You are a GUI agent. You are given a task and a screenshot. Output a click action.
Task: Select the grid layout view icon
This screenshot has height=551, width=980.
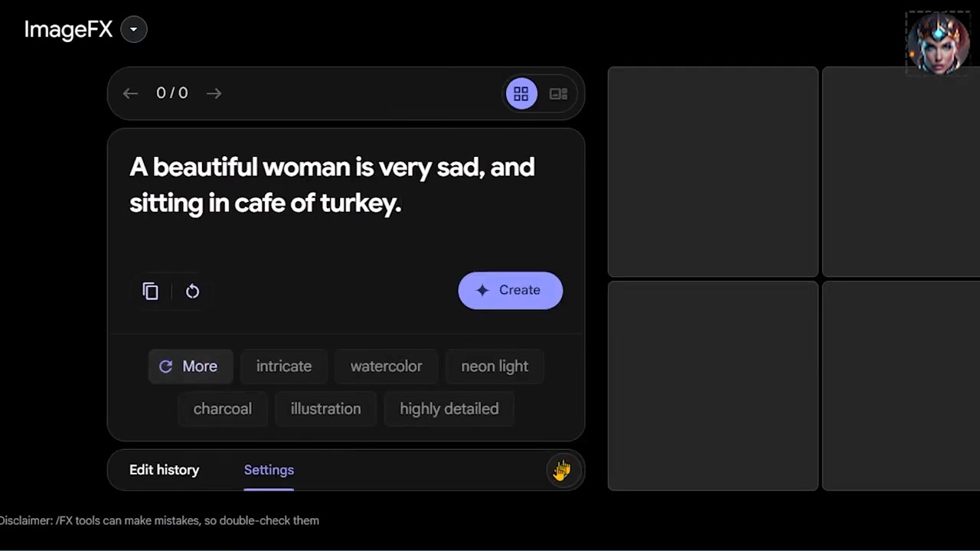tap(521, 93)
